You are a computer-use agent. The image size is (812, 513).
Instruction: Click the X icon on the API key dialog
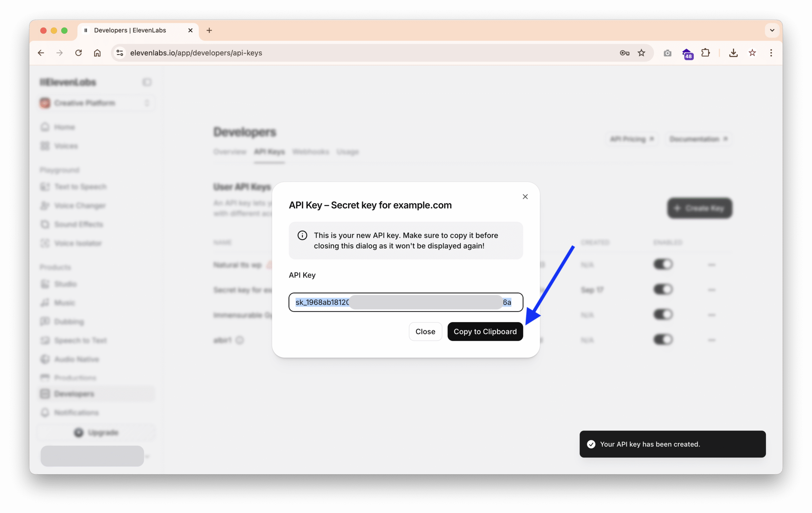(525, 197)
